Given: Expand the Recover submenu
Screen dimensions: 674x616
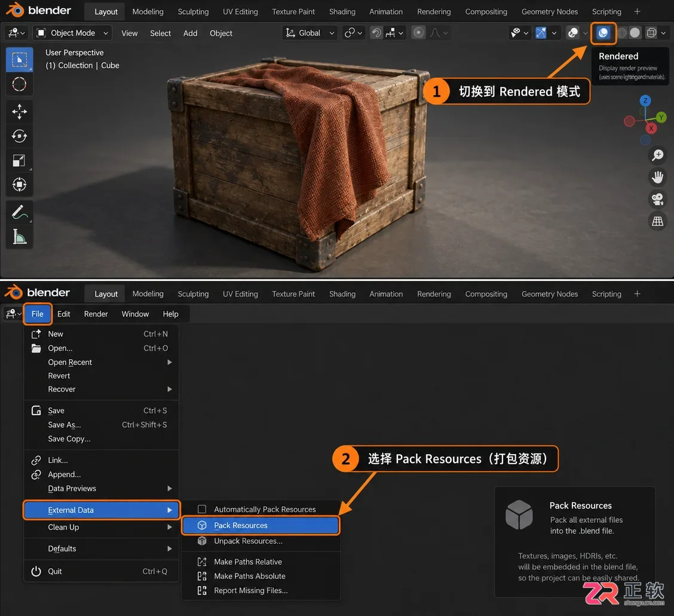Looking at the screenshot, I should 102,389.
